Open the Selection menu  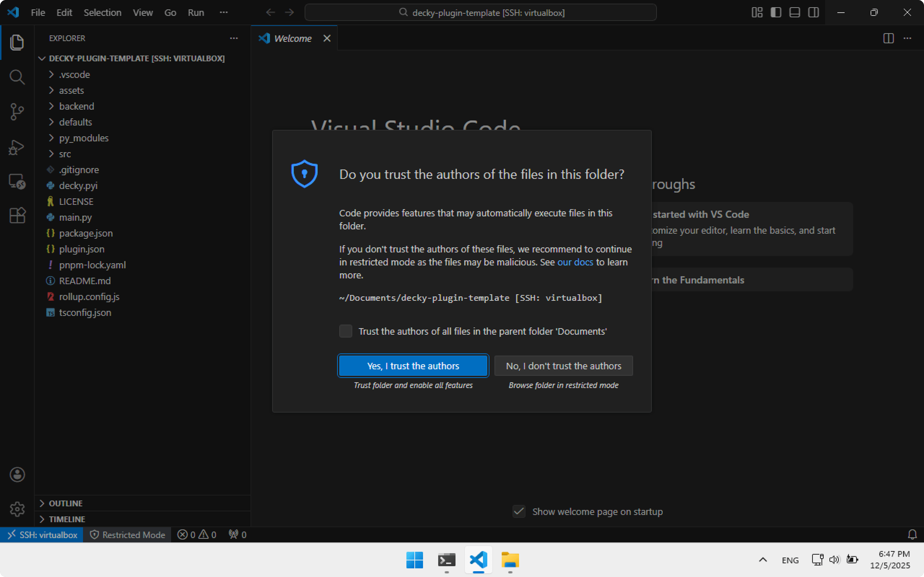click(x=103, y=13)
